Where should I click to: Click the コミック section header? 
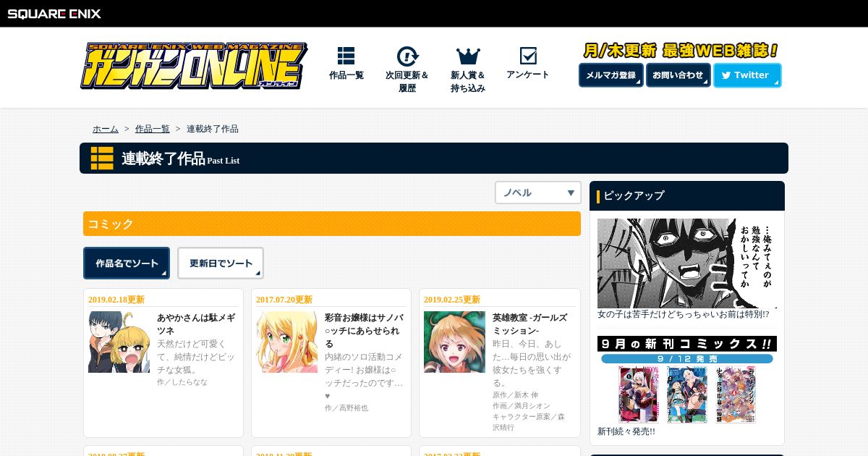[332, 224]
